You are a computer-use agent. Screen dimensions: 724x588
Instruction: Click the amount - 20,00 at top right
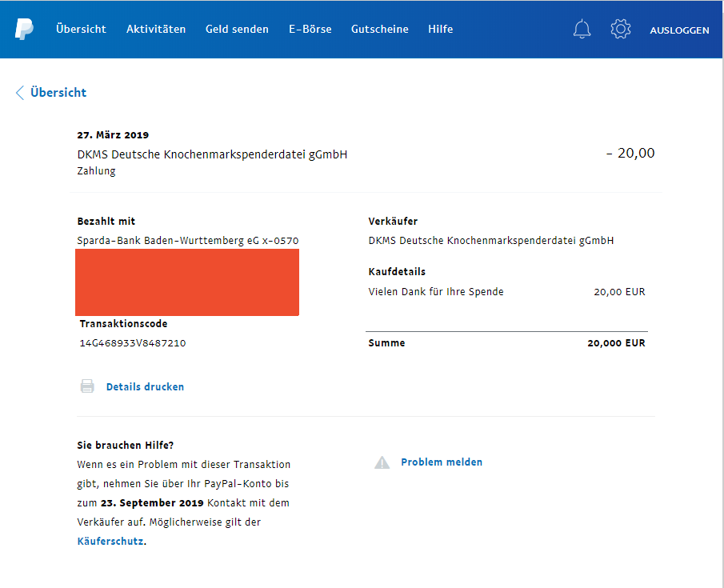(630, 153)
